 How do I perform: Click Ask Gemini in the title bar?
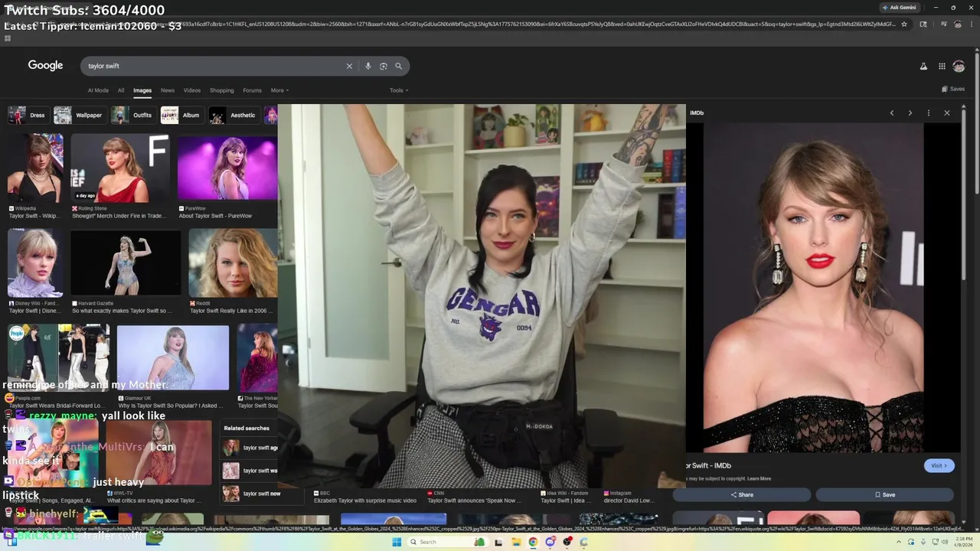900,8
